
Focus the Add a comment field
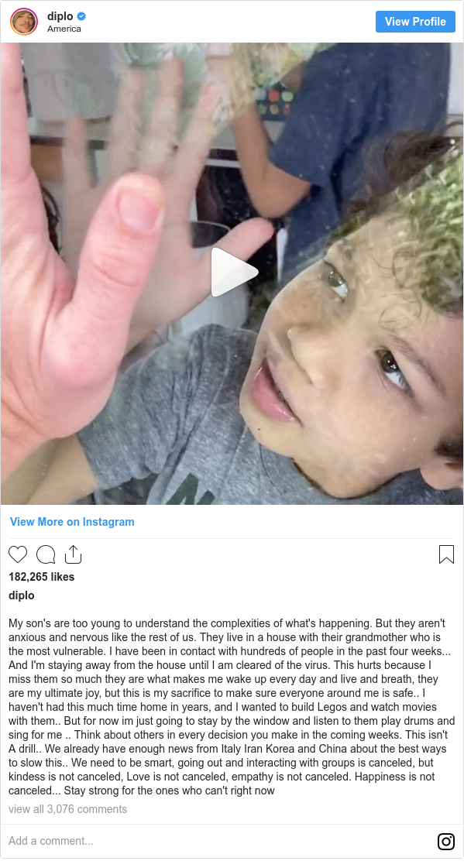click(x=216, y=841)
